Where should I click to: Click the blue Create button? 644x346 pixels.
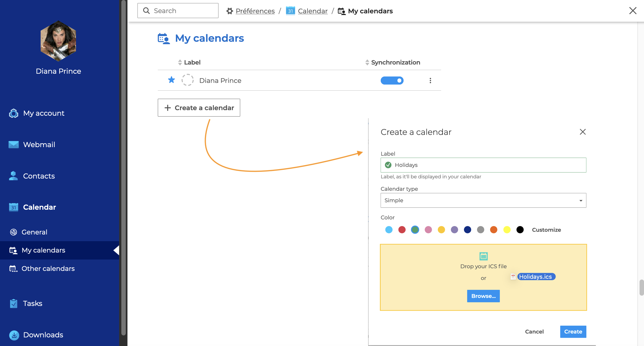(573, 332)
